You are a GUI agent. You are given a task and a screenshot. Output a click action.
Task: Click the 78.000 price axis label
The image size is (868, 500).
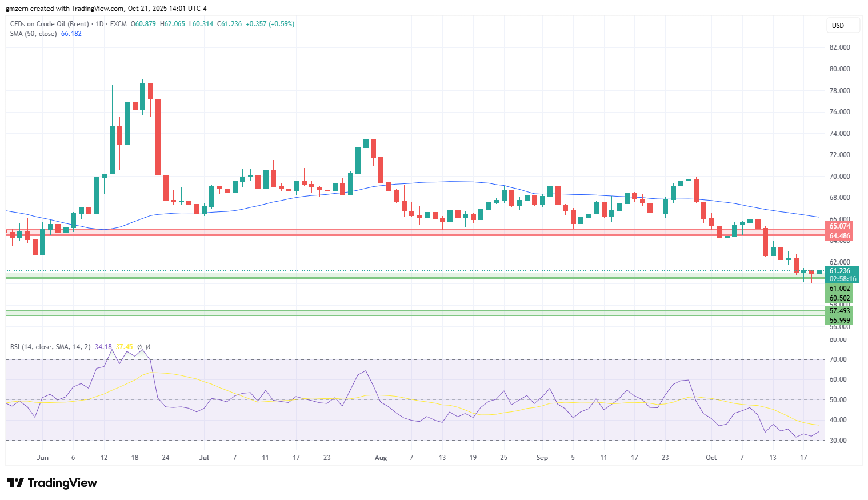pos(840,91)
